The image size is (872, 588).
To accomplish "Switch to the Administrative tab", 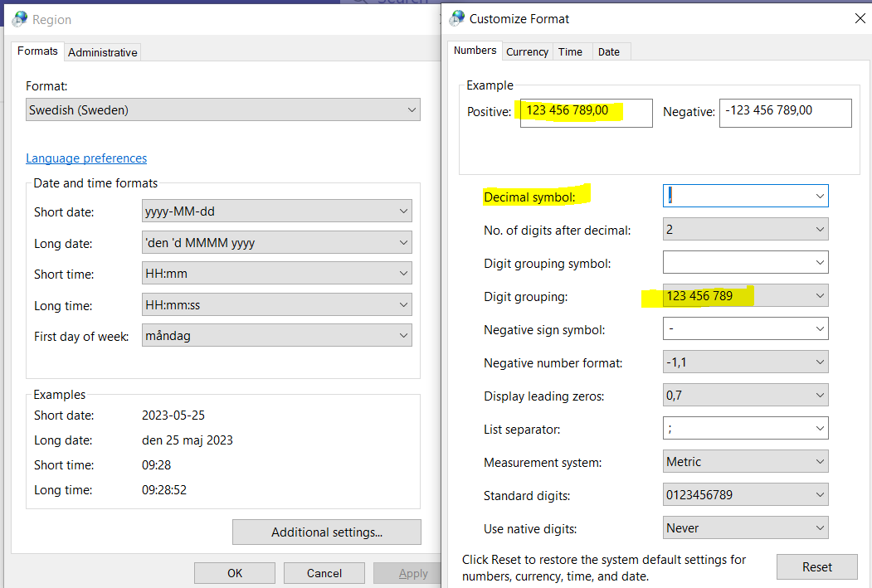I will pos(102,51).
